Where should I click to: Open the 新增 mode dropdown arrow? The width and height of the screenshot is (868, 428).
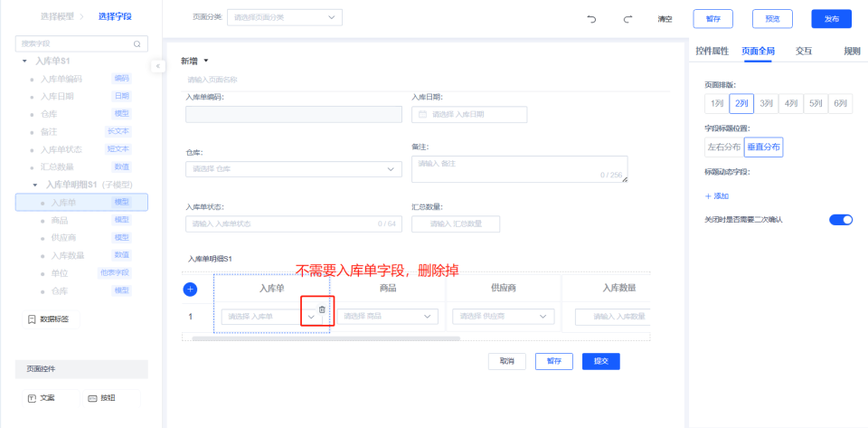click(x=206, y=61)
